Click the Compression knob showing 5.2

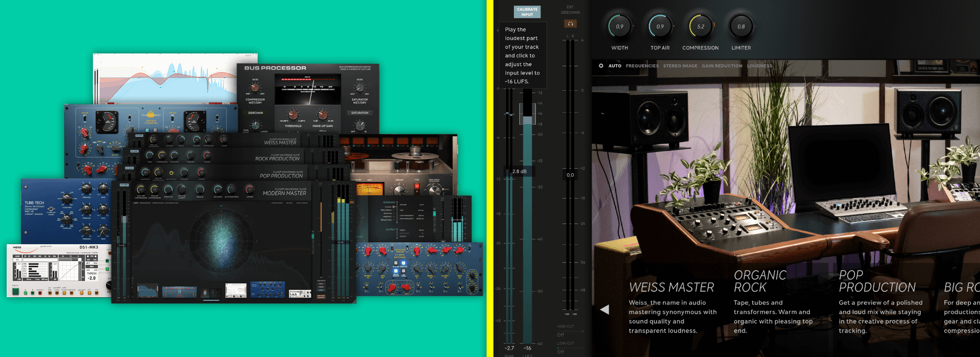coord(701,26)
